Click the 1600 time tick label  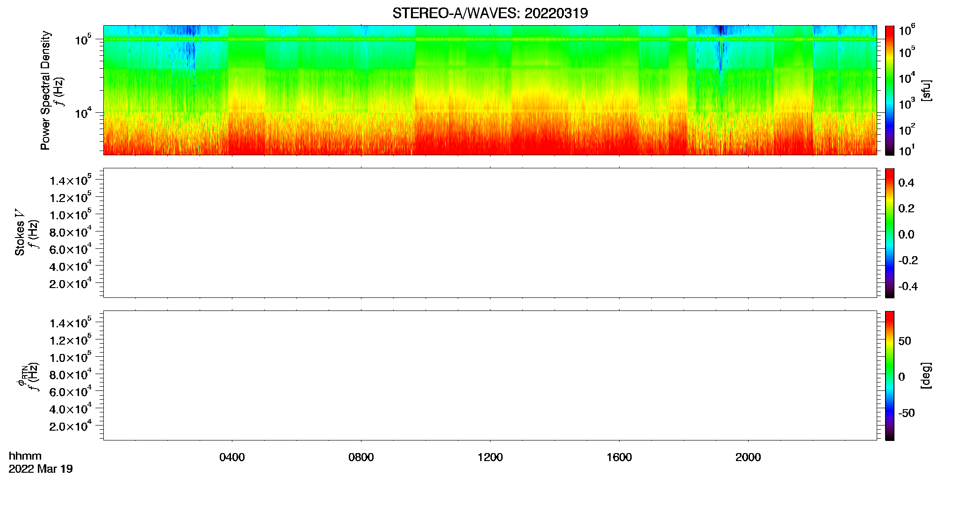619,457
